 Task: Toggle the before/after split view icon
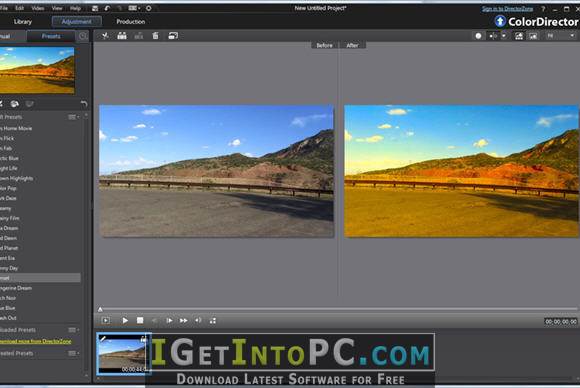pyautogui.click(x=493, y=36)
